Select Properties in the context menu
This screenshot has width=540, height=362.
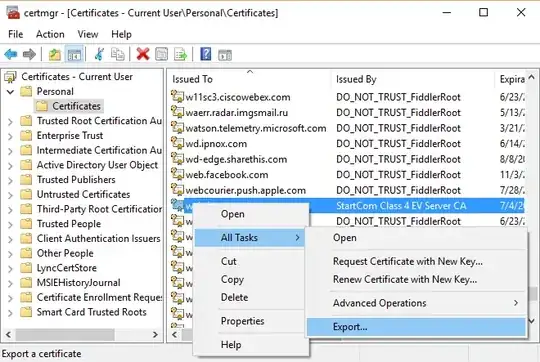pos(242,321)
